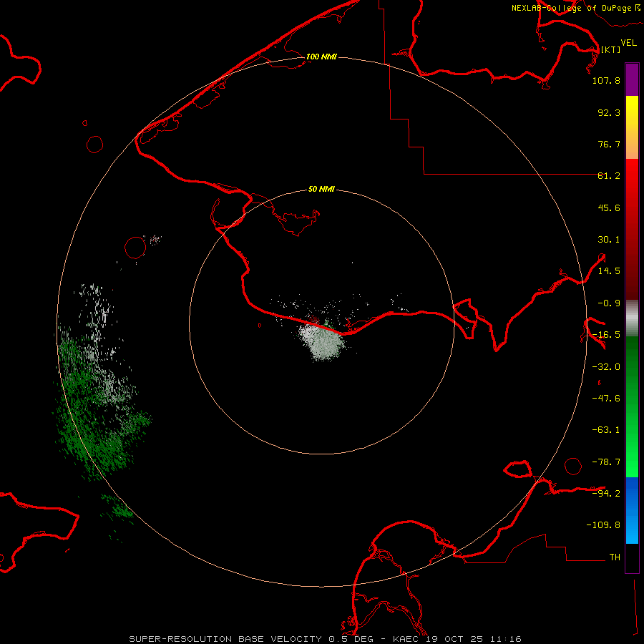This screenshot has height=644, width=644.
Task: Click the 14.5 velocity scale value
Action: [x=609, y=271]
